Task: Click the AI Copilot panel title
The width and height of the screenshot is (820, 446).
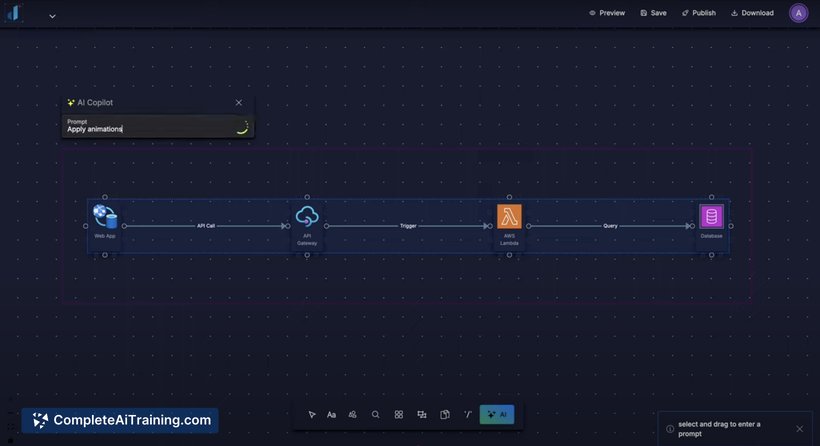Action: 95,102
